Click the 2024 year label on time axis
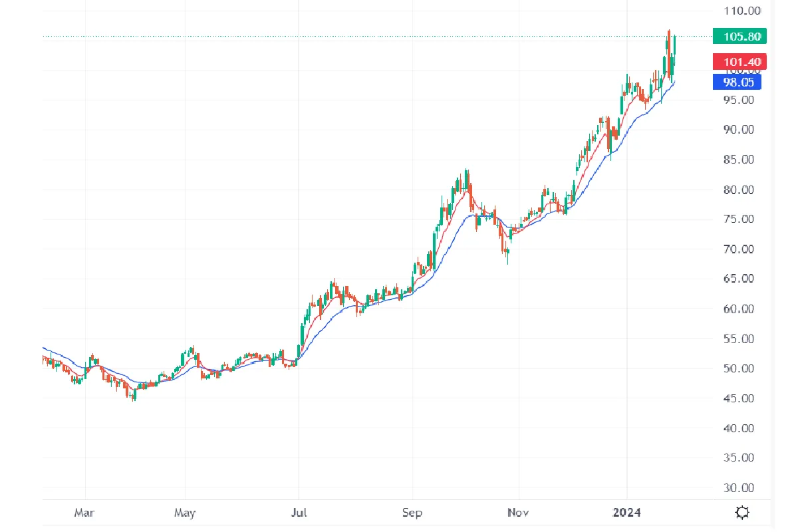798x532 pixels. pyautogui.click(x=626, y=513)
